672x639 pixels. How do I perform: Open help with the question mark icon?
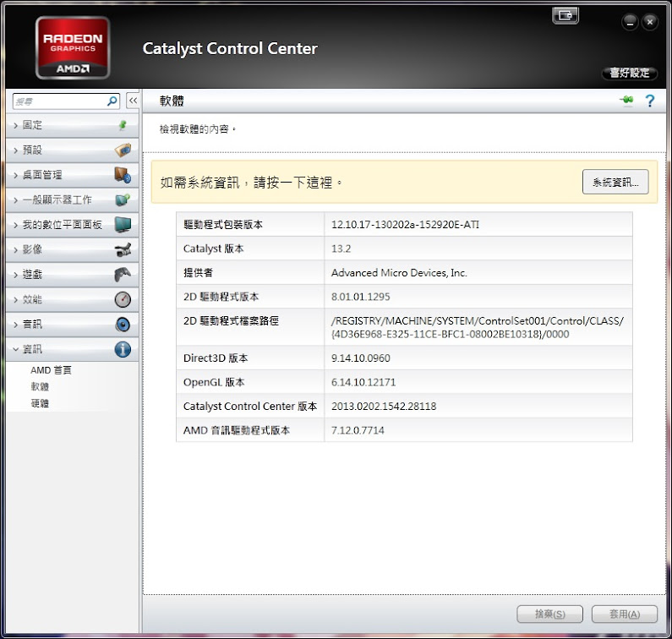[x=650, y=101]
